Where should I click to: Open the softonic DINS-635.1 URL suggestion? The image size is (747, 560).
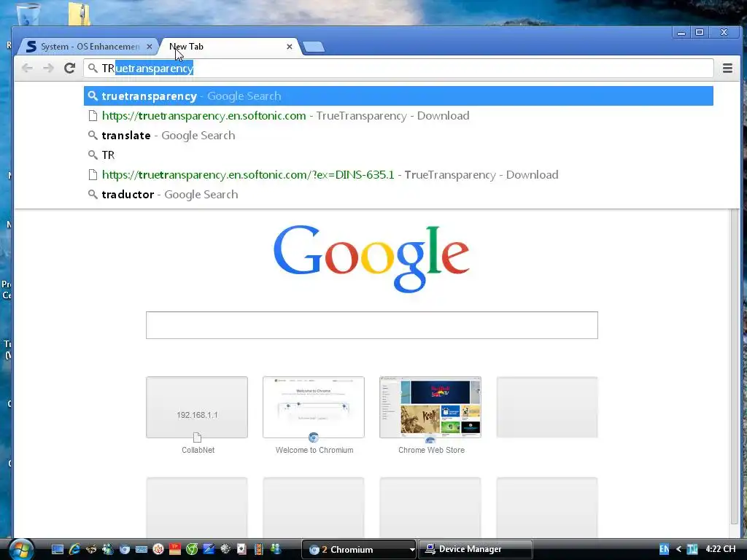click(398, 175)
